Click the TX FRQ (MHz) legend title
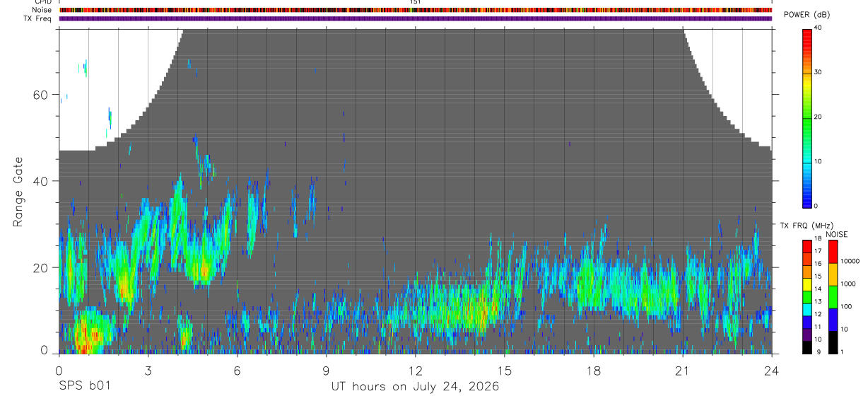Screen dimensions: 868x401 tap(803, 226)
